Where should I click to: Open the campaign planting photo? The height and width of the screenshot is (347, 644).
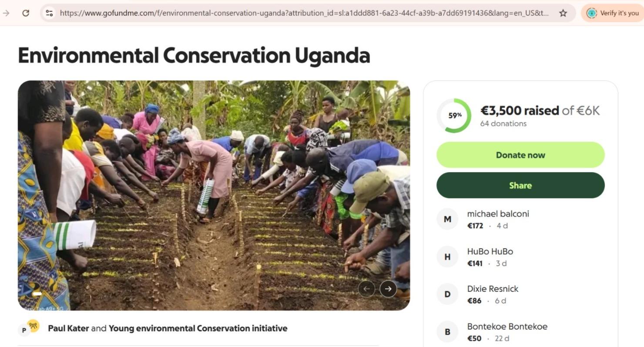(214, 195)
